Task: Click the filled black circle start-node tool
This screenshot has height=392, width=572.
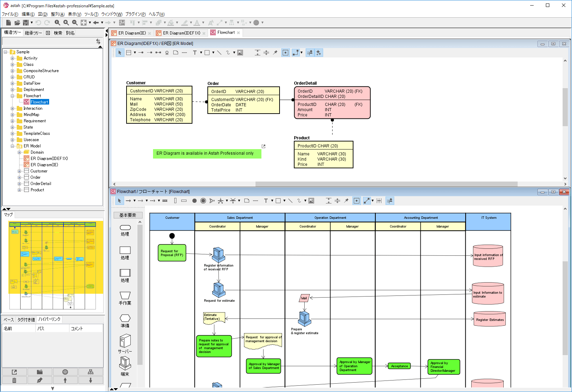Action: point(194,201)
